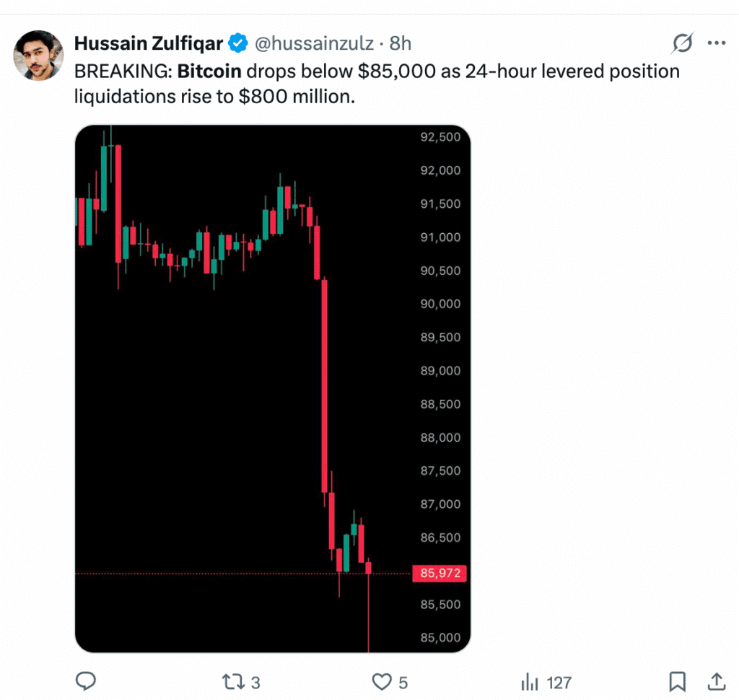Open post analytics via the views icon
Screen dimensions: 739x700
[531, 681]
